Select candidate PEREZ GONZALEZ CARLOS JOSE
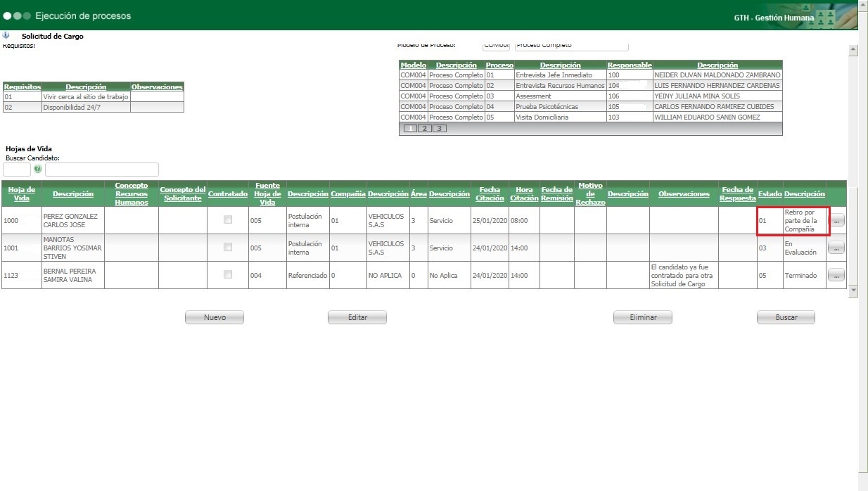 click(x=72, y=220)
